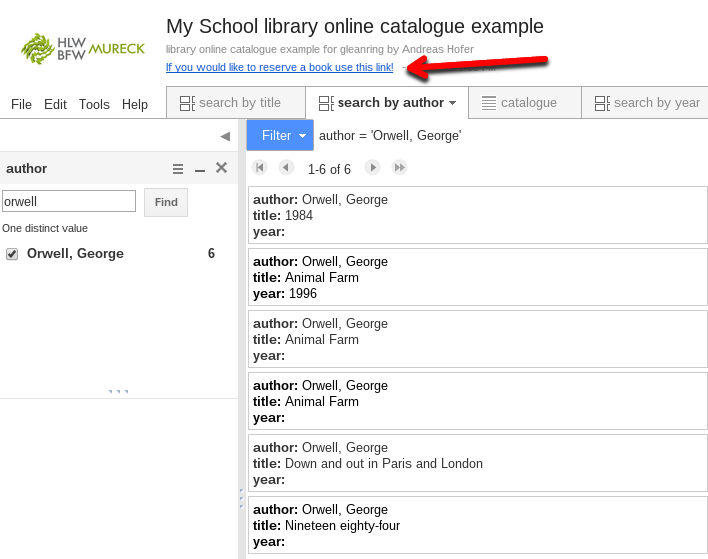Viewport: 708px width, 559px height.
Task: Follow the reserve a book link
Action: click(279, 67)
